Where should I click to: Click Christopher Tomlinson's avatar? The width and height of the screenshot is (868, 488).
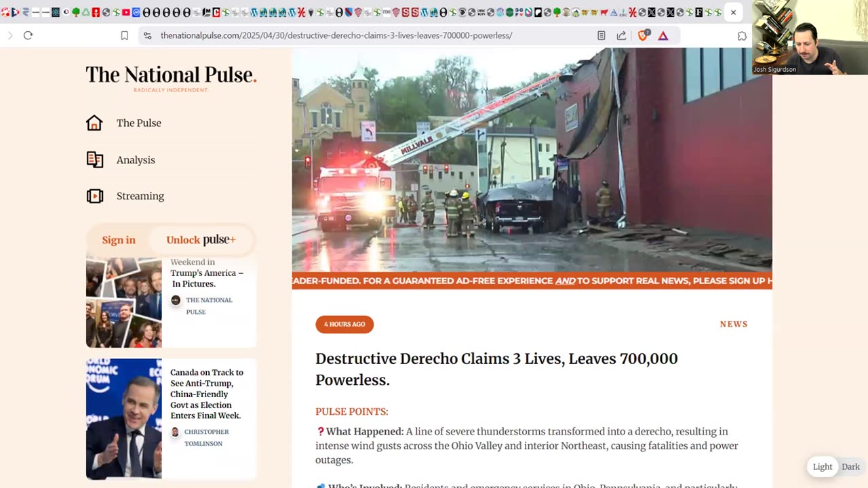(175, 432)
